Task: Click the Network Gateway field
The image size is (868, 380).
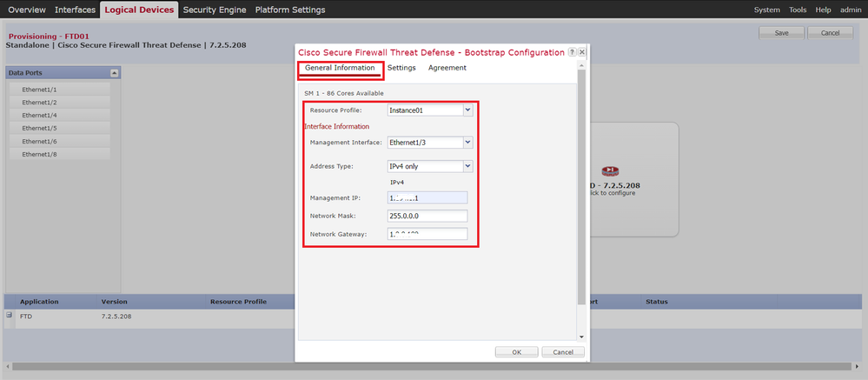Action: [x=427, y=234]
